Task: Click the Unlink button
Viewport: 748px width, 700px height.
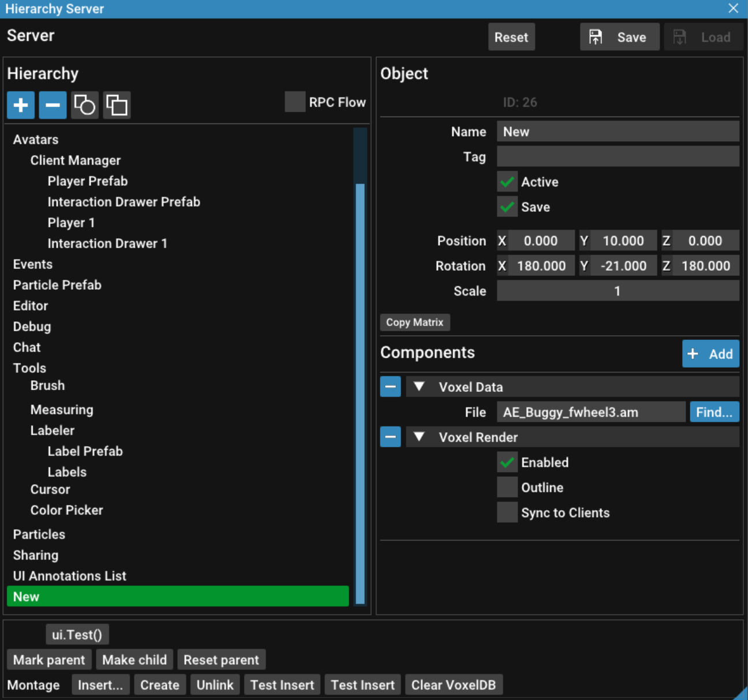Action: coord(215,685)
